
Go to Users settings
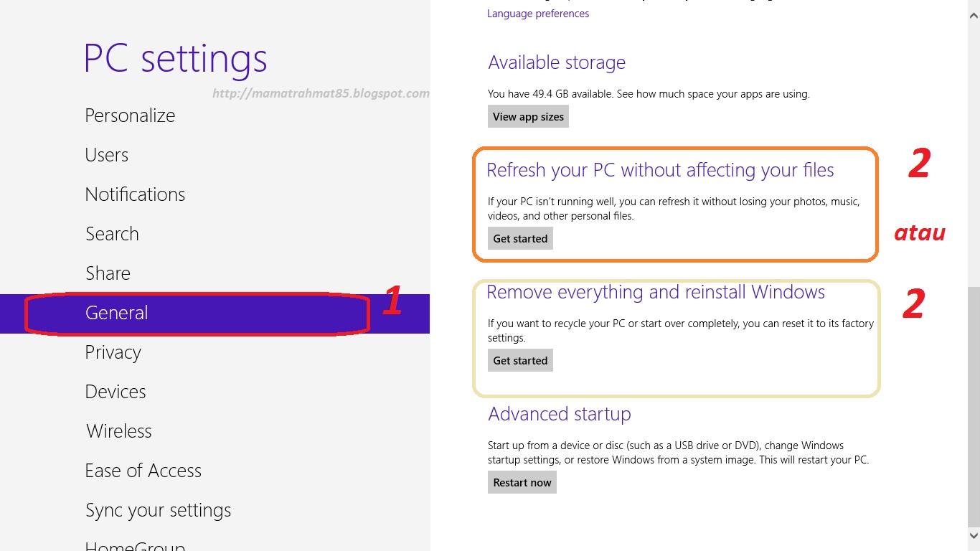[107, 155]
